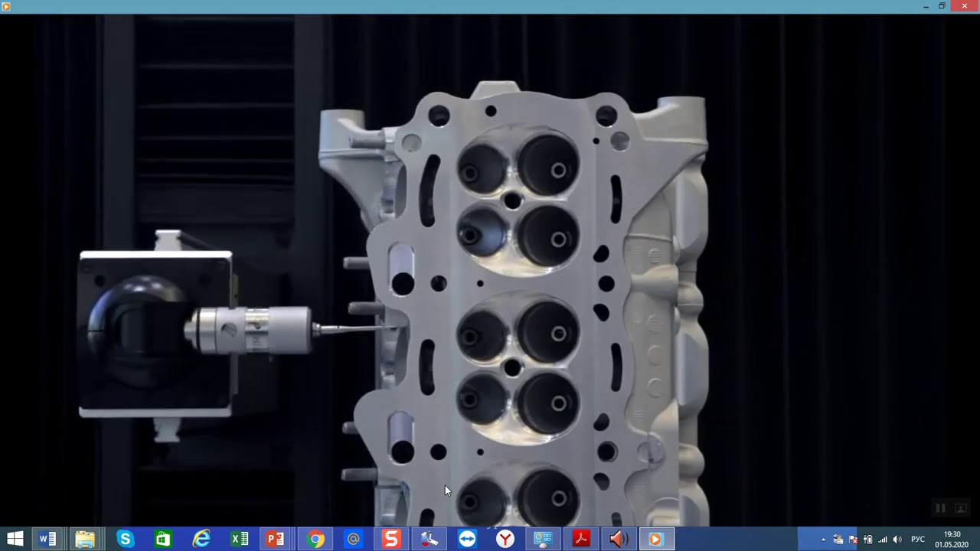Open the network signal tray icon
The width and height of the screenshot is (980, 551).
tap(883, 540)
